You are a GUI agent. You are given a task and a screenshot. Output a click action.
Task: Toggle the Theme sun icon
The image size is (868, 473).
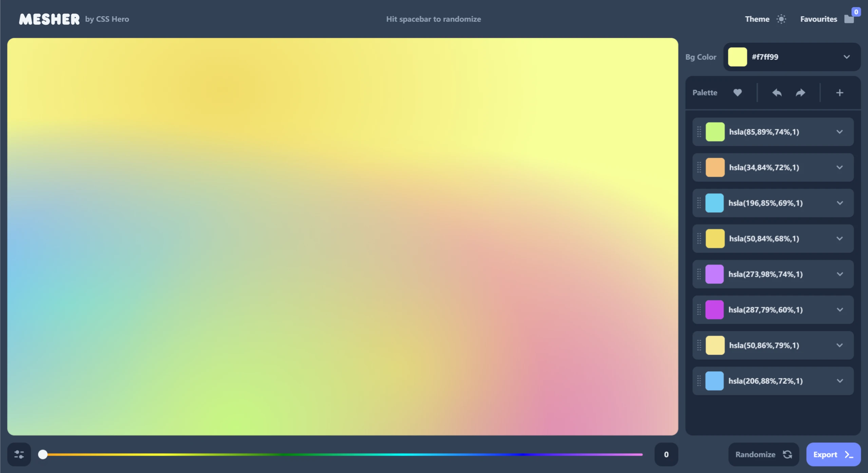point(781,19)
